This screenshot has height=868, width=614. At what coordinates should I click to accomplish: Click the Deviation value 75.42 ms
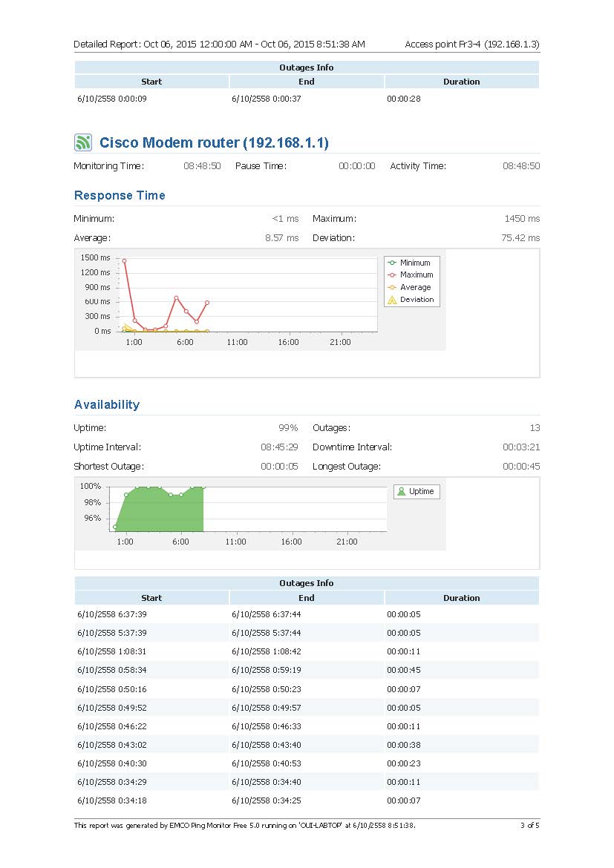click(x=520, y=238)
